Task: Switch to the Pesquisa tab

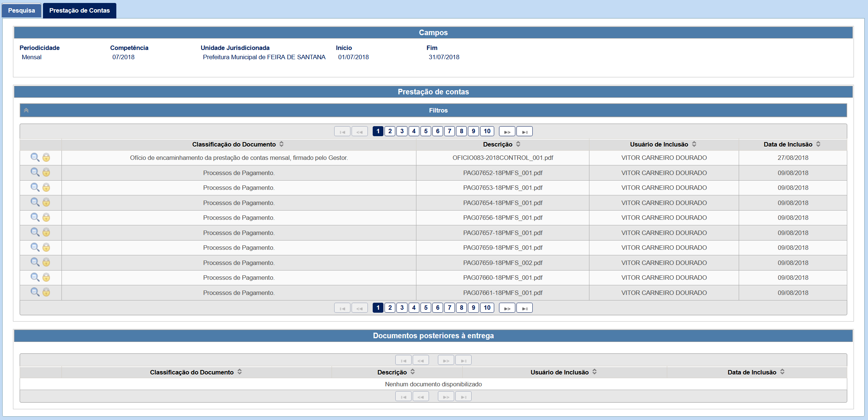Action: (x=21, y=10)
